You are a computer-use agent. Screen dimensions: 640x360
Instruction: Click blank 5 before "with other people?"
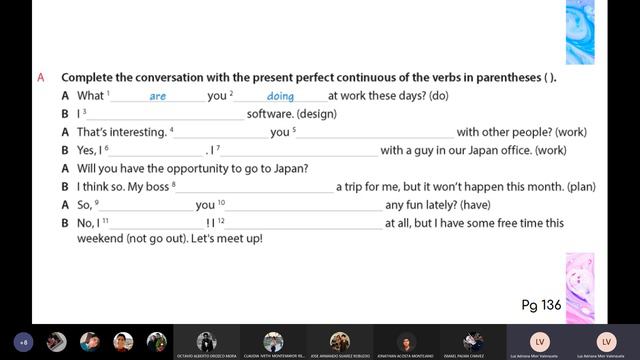point(375,133)
